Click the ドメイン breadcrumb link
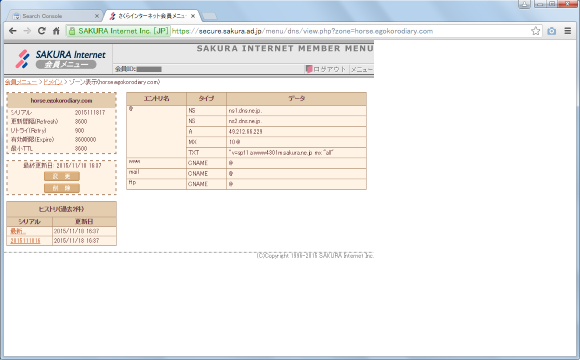580x360 pixels. [53, 82]
